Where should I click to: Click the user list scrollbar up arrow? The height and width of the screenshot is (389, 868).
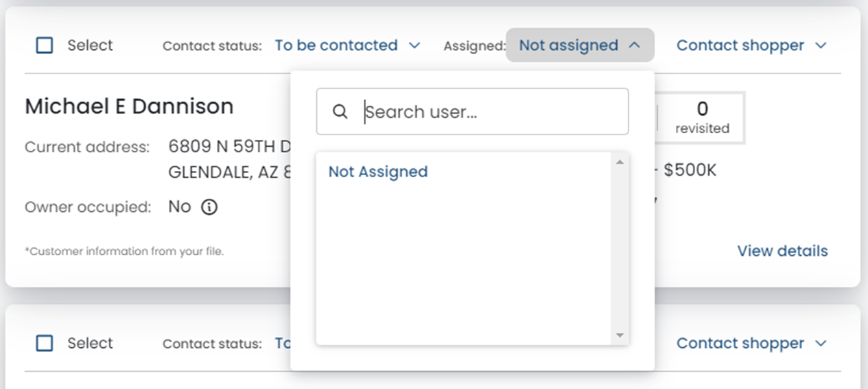620,162
